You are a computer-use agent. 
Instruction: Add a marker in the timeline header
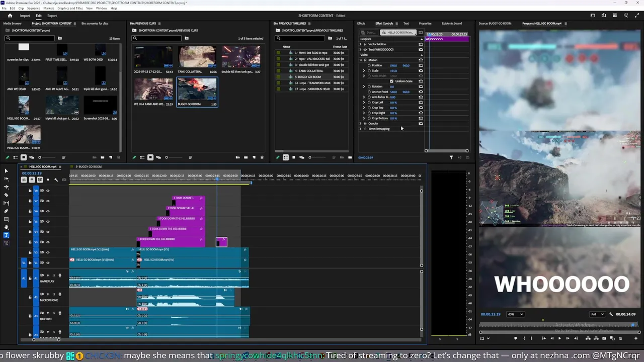(48, 179)
